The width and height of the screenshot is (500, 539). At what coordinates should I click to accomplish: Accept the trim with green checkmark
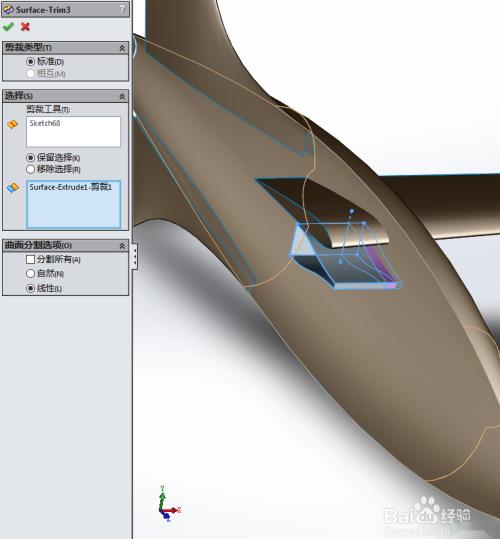click(8, 26)
